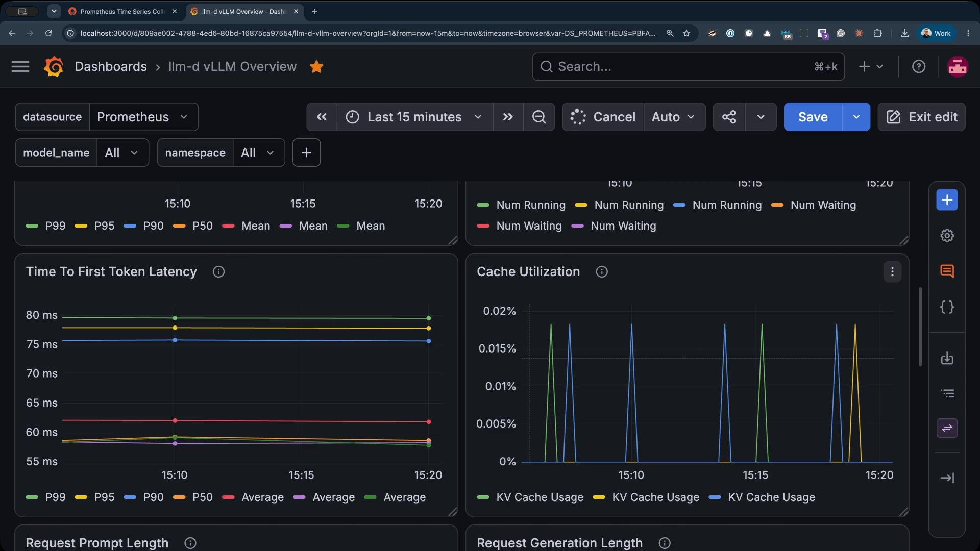This screenshot has height=551, width=980.
Task: Unstar the llm-d vLLM Overview dashboard
Action: point(316,67)
